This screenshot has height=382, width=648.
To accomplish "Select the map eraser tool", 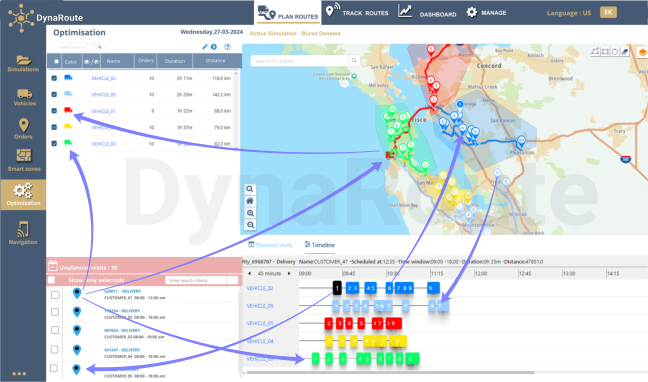I will pos(625,52).
